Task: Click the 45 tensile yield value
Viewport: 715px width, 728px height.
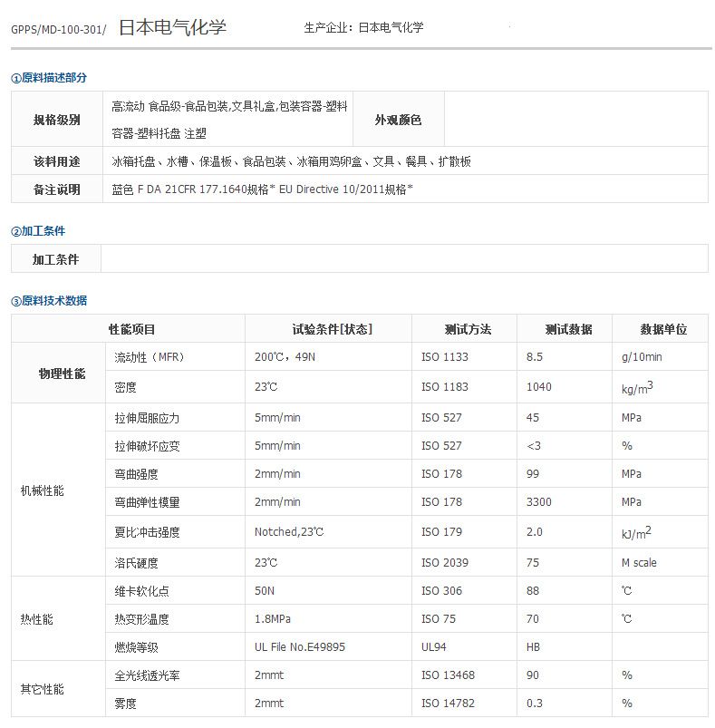Action: [533, 418]
